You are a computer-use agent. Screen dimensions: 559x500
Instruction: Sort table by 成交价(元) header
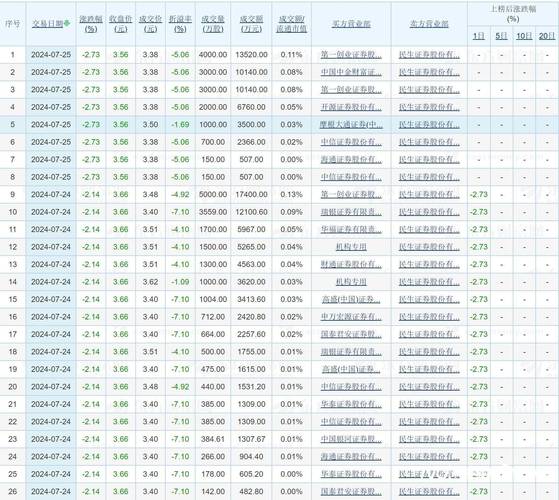150,24
